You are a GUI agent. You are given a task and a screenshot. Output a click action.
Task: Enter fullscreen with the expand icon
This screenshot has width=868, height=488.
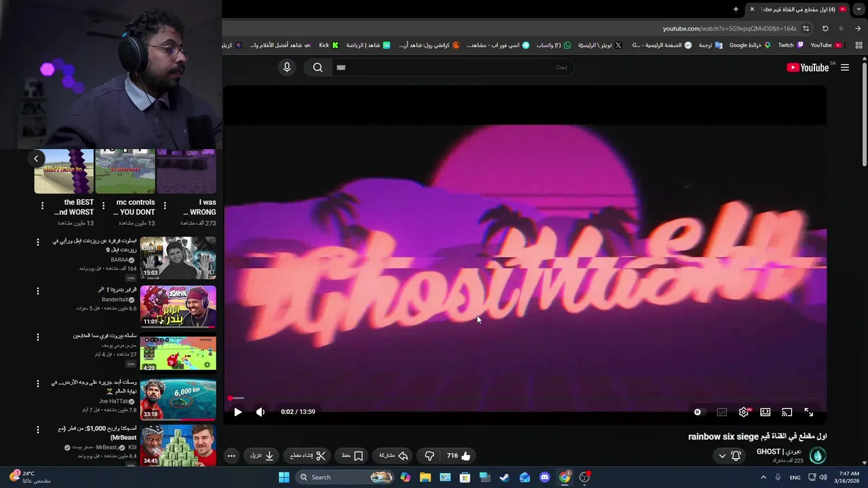click(x=809, y=412)
